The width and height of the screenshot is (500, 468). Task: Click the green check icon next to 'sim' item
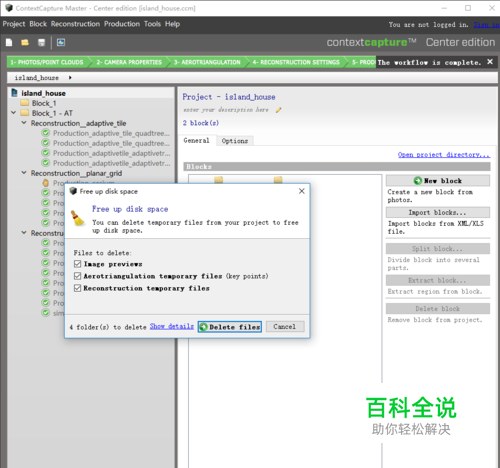(x=46, y=313)
